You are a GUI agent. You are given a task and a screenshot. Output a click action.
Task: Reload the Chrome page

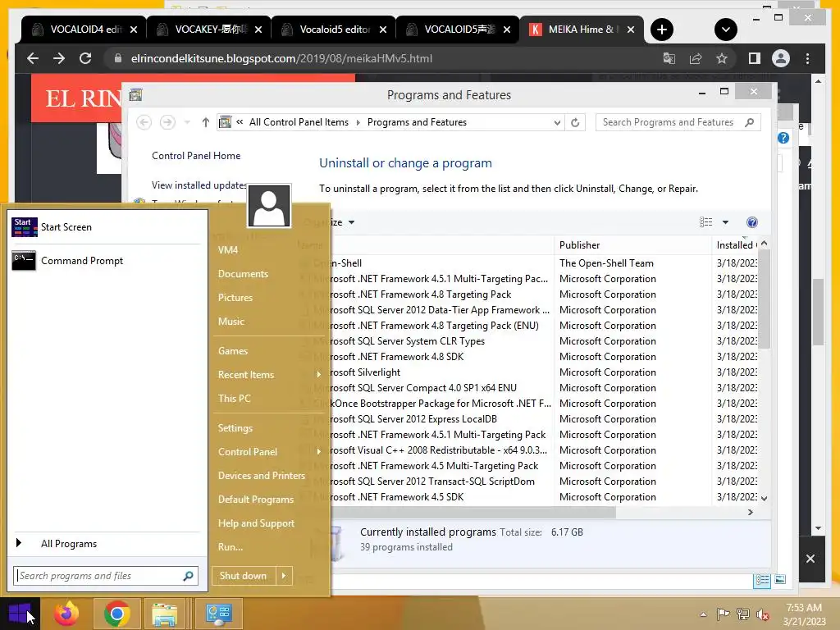[85, 58]
